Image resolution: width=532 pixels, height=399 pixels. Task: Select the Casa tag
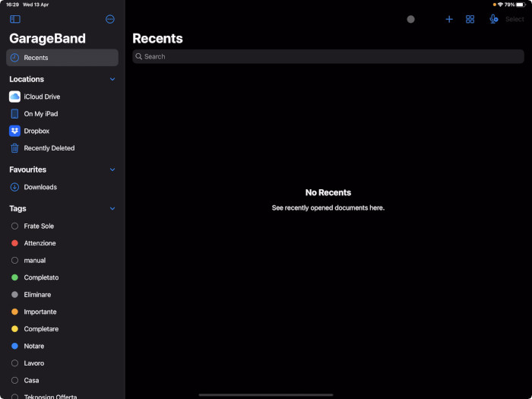(62, 380)
